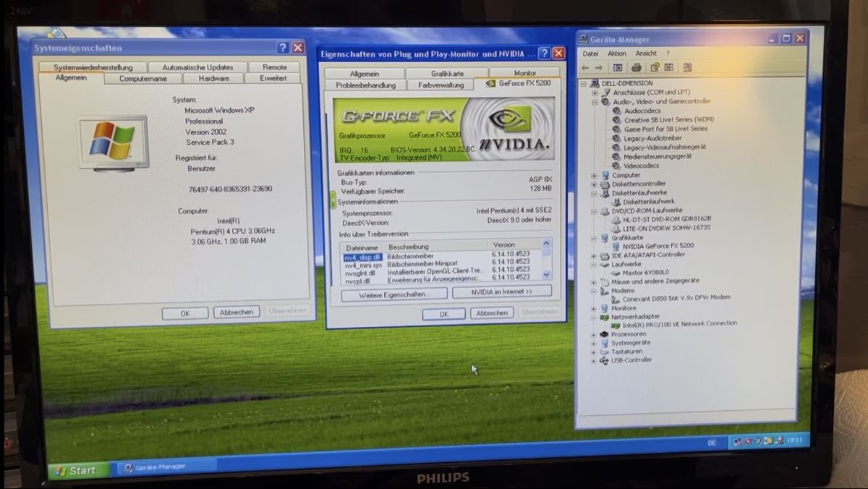Image resolution: width=868 pixels, height=489 pixels.
Task: Expand the Computer node in device tree
Action: click(595, 175)
